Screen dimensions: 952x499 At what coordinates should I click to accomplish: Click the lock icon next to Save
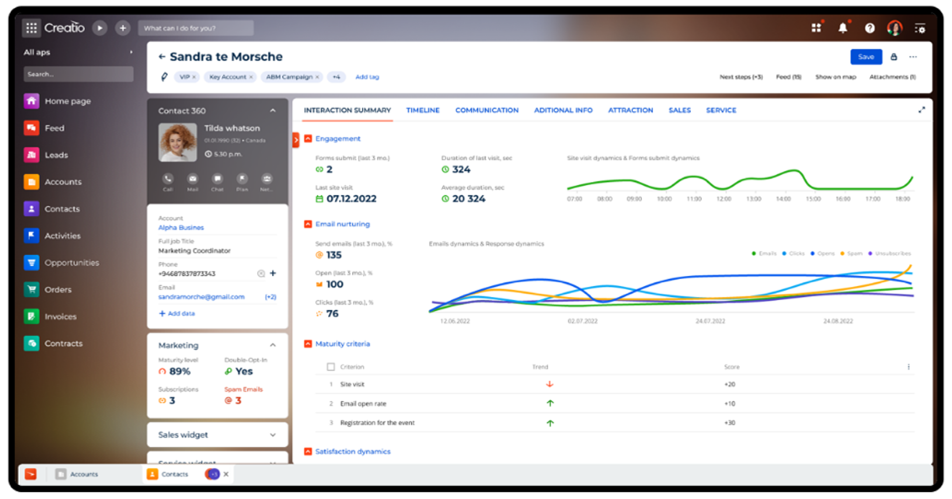point(894,57)
